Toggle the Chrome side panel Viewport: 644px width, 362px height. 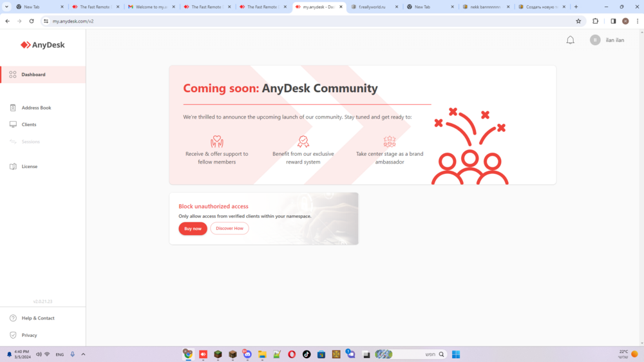[x=613, y=21]
